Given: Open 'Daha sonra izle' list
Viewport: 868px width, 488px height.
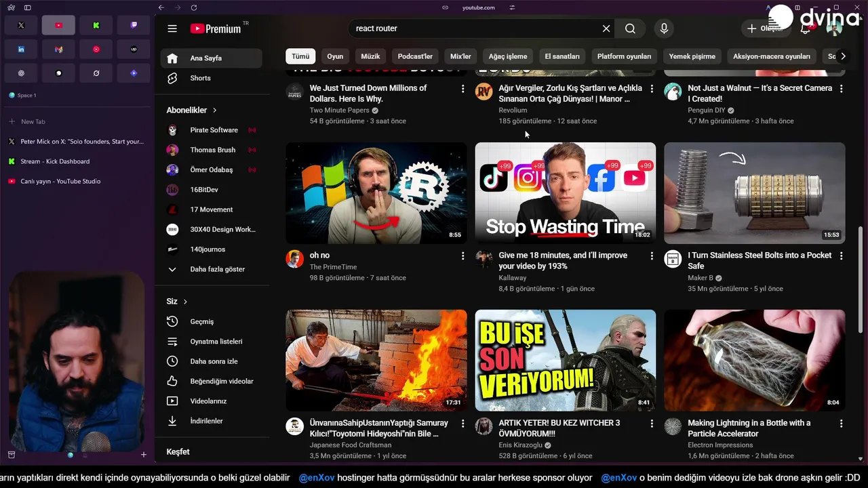Looking at the screenshot, I should (x=212, y=361).
